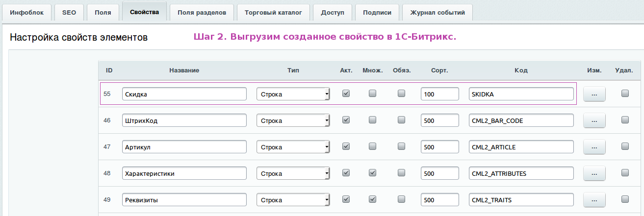Toggle the active checkbox for Скидка
This screenshot has width=644, height=216.
346,94
